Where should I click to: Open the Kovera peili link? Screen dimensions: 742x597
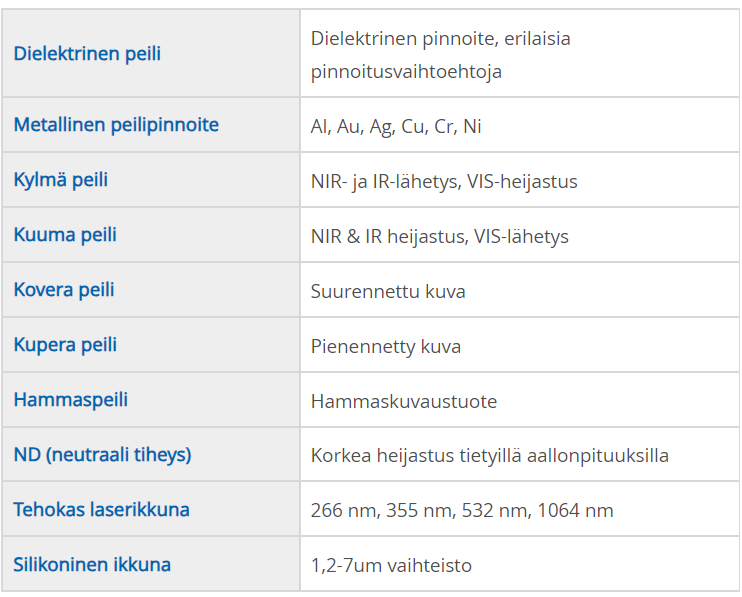64,290
